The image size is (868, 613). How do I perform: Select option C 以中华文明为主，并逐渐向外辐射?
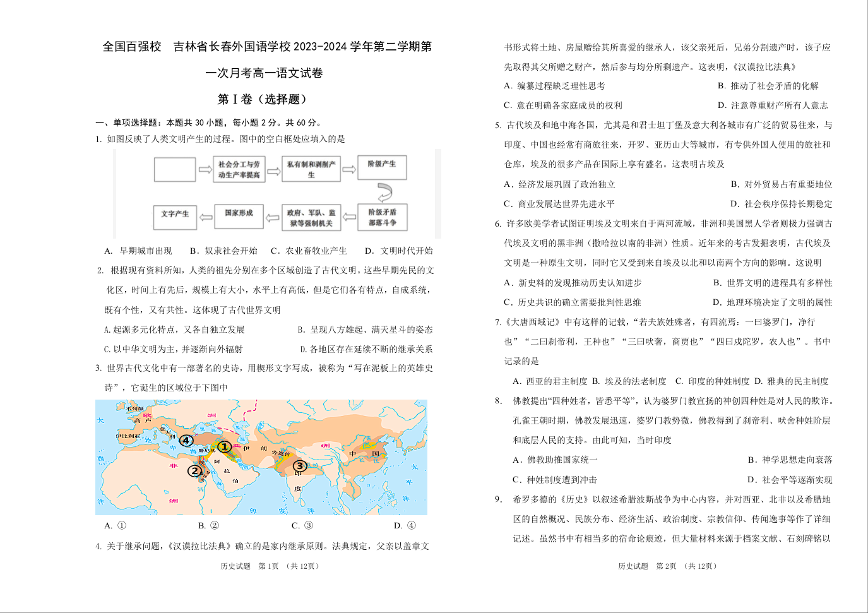[x=174, y=349]
